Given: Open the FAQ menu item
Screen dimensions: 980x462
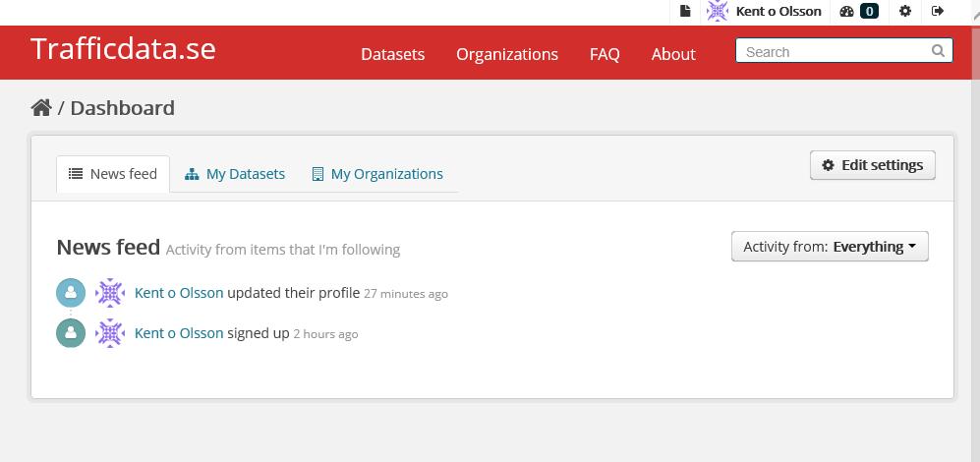Looking at the screenshot, I should coord(605,54).
